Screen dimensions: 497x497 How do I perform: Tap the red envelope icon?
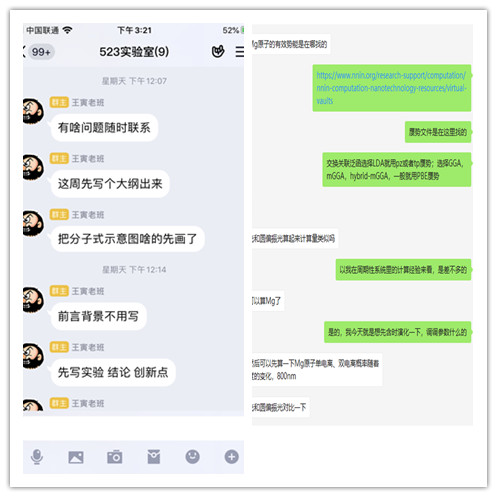coord(154,457)
